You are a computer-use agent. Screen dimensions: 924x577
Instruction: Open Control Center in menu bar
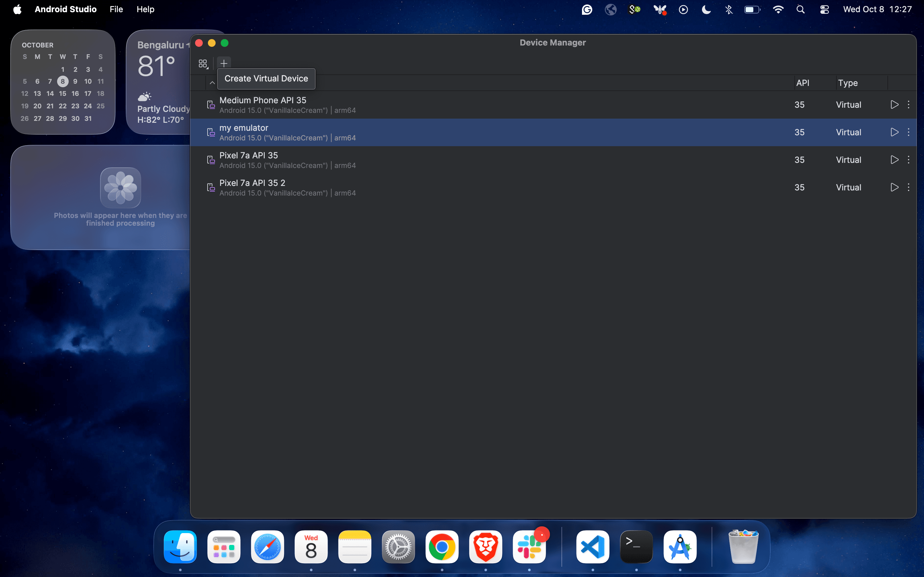click(x=824, y=10)
